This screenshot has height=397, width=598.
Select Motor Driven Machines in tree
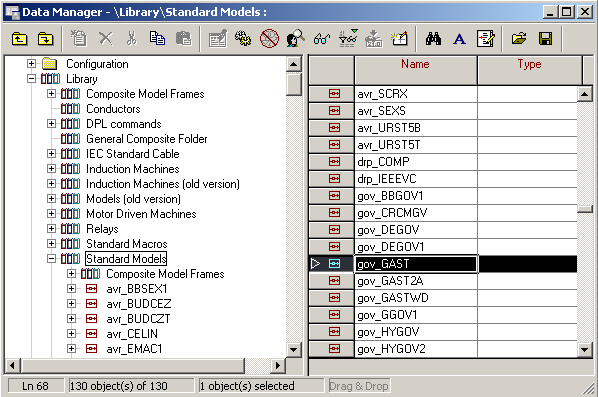coord(141,214)
